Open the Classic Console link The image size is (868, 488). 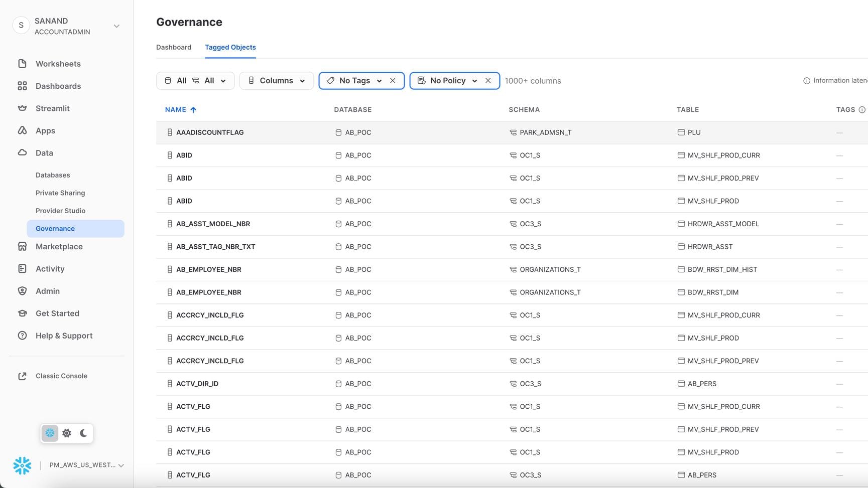(x=61, y=376)
